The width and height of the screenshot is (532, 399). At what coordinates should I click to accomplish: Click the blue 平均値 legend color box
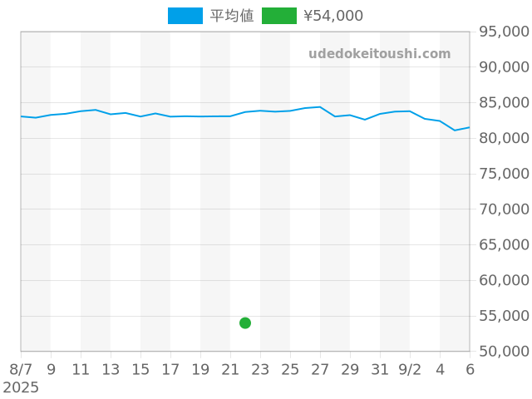tap(185, 16)
